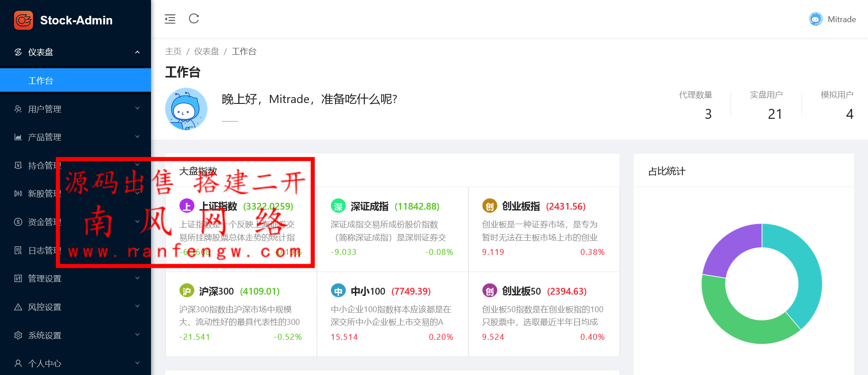
Task: Click the refresh page icon
Action: pyautogui.click(x=194, y=19)
